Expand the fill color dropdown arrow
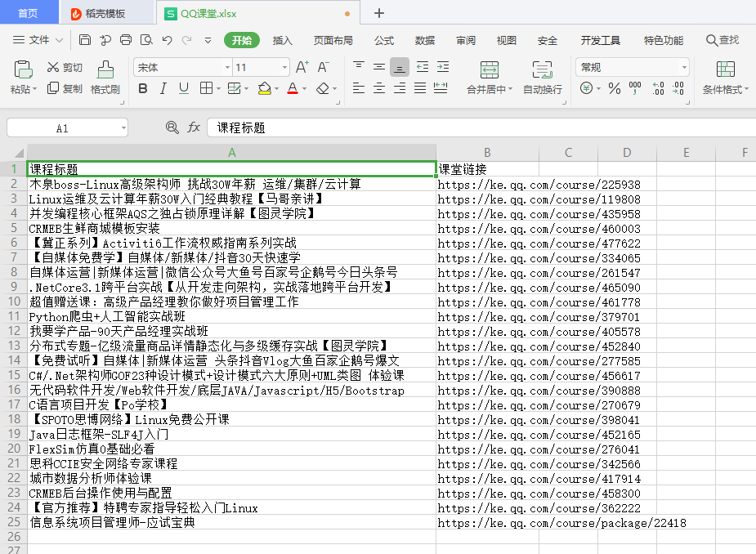The height and width of the screenshot is (554, 756). click(276, 89)
